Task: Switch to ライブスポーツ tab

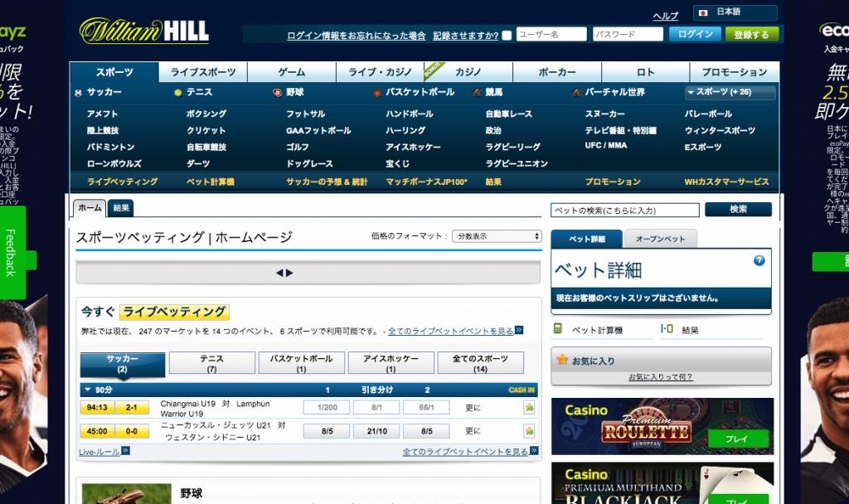Action: pyautogui.click(x=203, y=72)
